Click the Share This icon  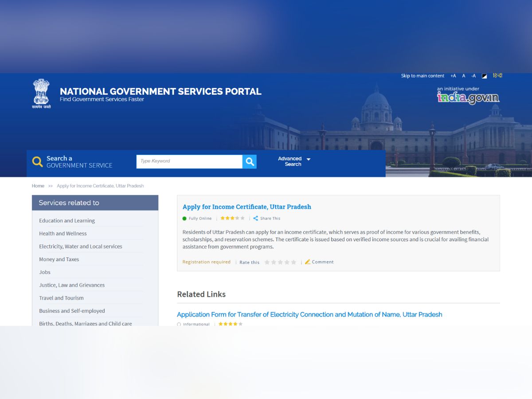[256, 218]
